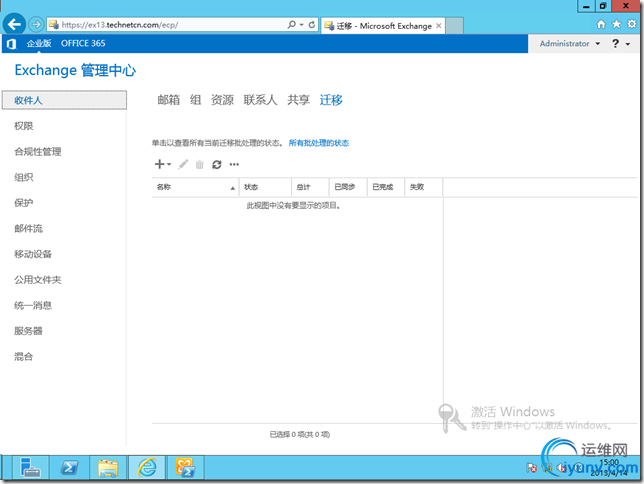Select 邮件流 in left navigation
644x484 pixels.
click(28, 228)
